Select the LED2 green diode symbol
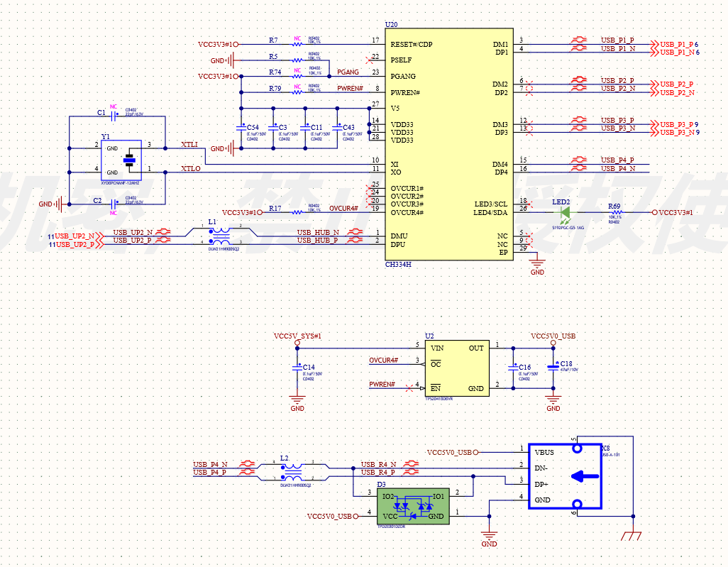The width and height of the screenshot is (728, 567). tap(566, 213)
